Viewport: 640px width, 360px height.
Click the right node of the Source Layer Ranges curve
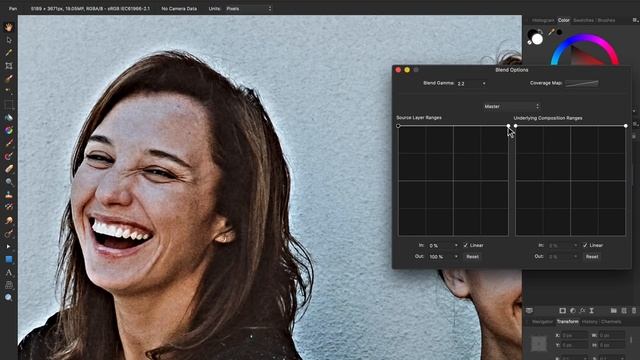pos(508,126)
